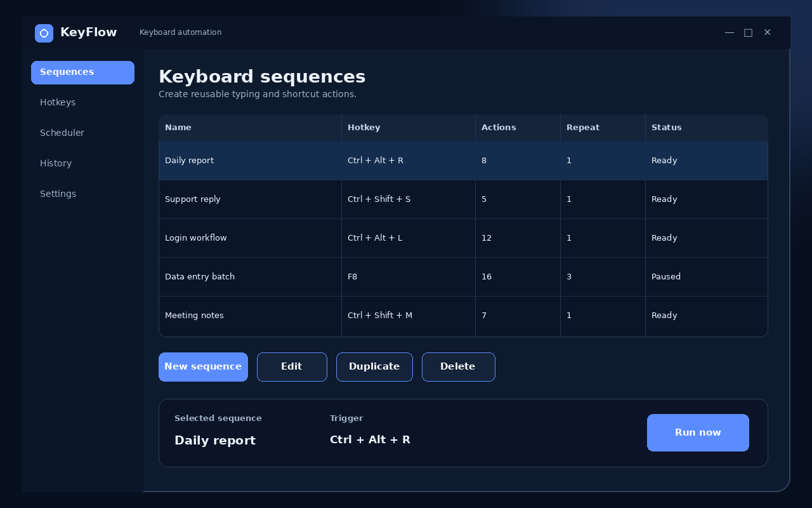Image resolution: width=812 pixels, height=508 pixels.
Task: Close the KeyFlow window
Action: (x=767, y=32)
